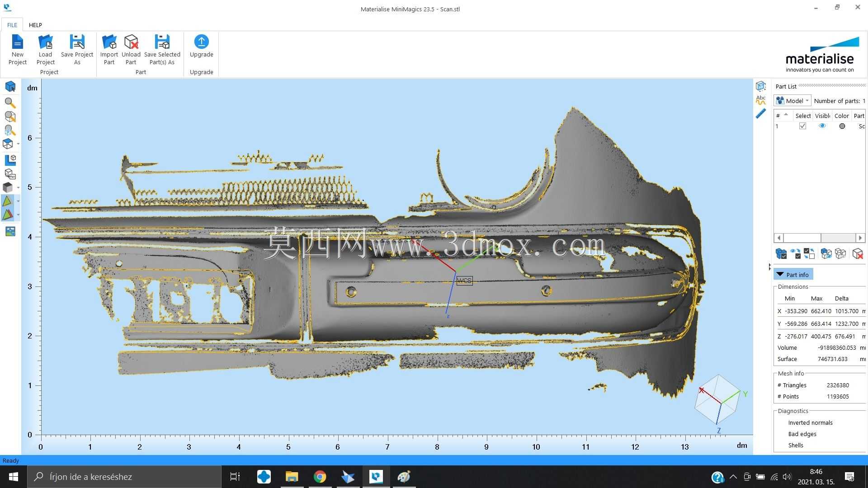
Task: Open the Windows Start menu
Action: click(x=14, y=477)
